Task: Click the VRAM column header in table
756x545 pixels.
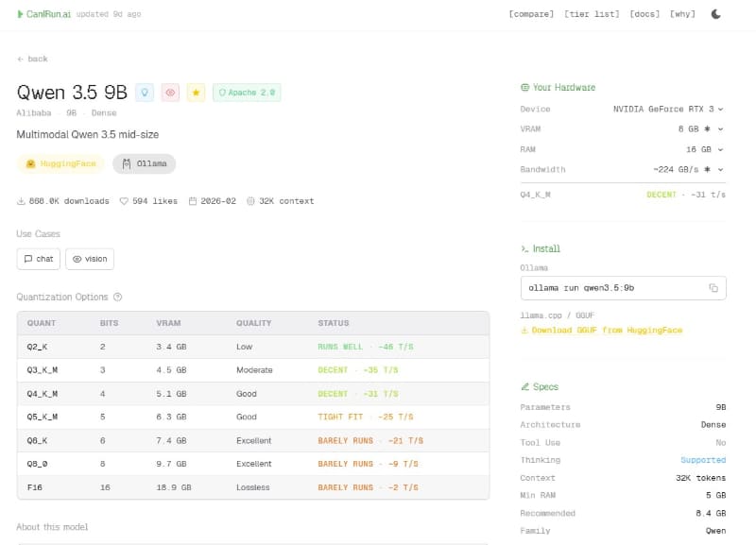Action: [x=168, y=323]
